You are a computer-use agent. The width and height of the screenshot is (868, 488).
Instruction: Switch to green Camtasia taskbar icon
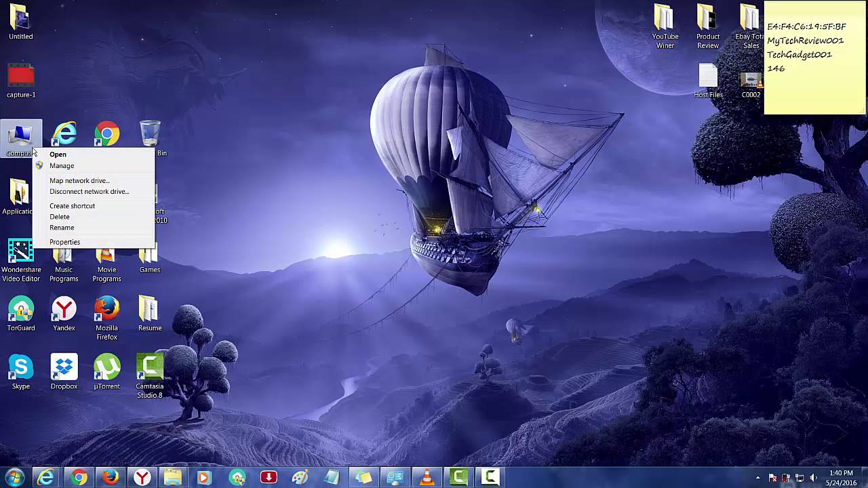click(x=459, y=478)
